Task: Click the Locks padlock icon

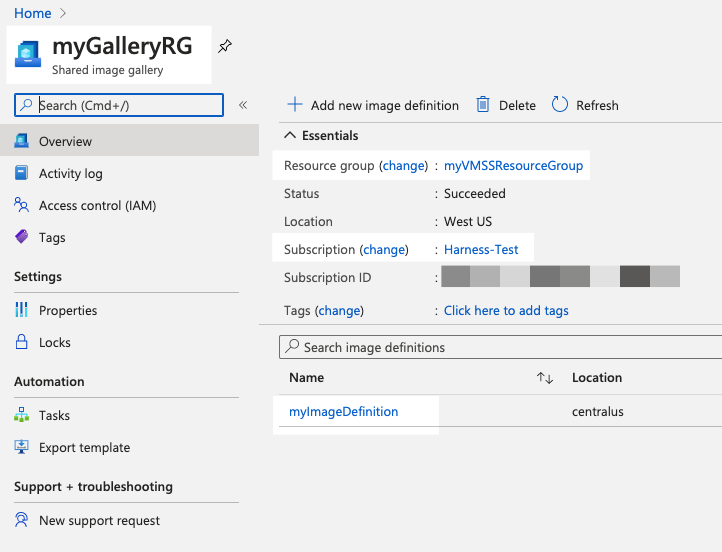Action: (x=22, y=342)
